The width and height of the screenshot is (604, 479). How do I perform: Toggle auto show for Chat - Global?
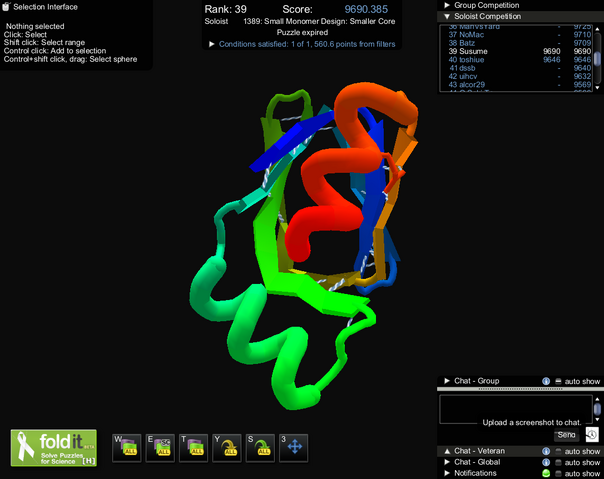pyautogui.click(x=558, y=462)
